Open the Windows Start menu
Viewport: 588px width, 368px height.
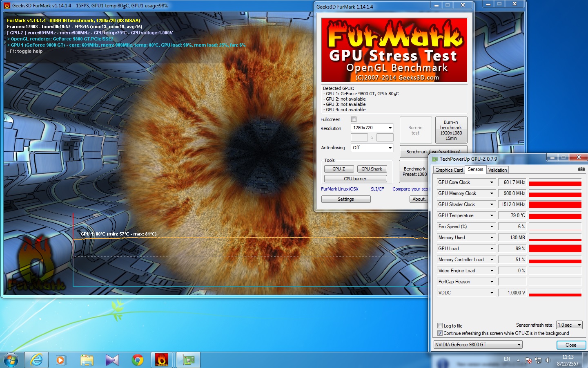11,360
